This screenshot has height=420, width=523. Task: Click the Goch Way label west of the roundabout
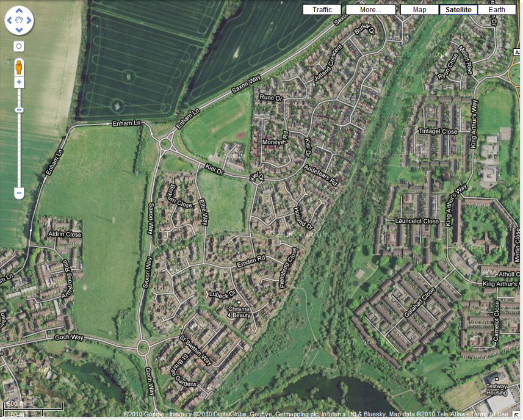point(69,337)
